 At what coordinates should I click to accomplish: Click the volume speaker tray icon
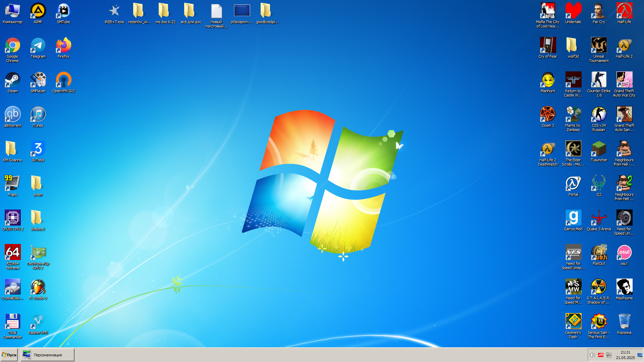click(592, 355)
